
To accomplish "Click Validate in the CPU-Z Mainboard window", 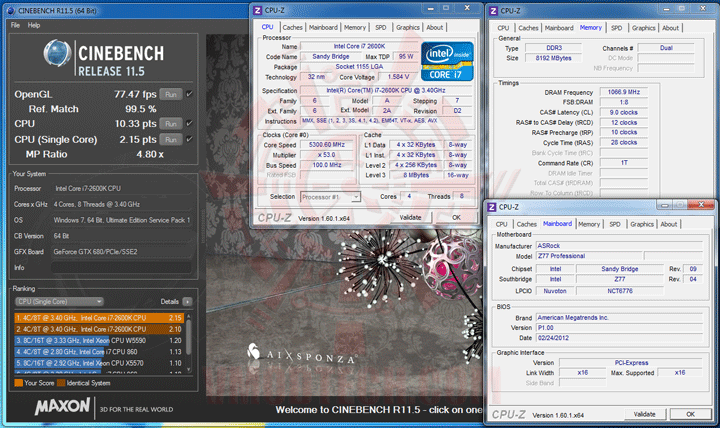I will tap(644, 414).
